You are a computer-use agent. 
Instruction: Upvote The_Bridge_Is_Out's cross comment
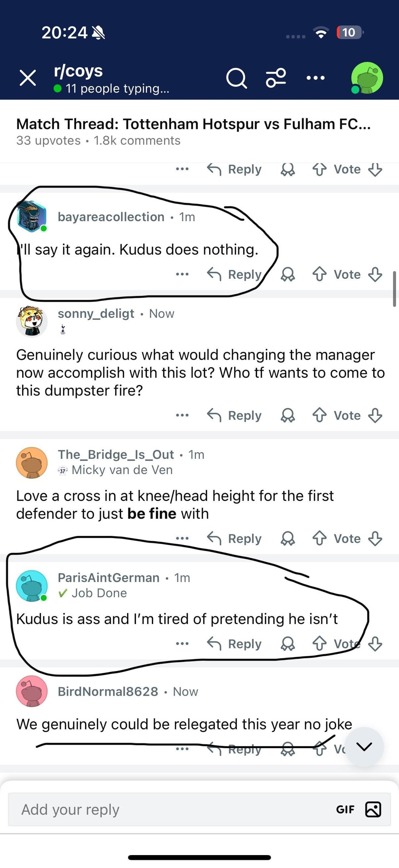pyautogui.click(x=320, y=539)
